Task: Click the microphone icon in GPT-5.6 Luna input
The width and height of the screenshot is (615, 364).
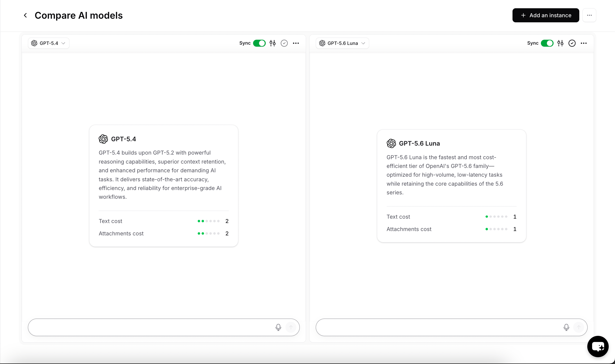Action: tap(566, 327)
